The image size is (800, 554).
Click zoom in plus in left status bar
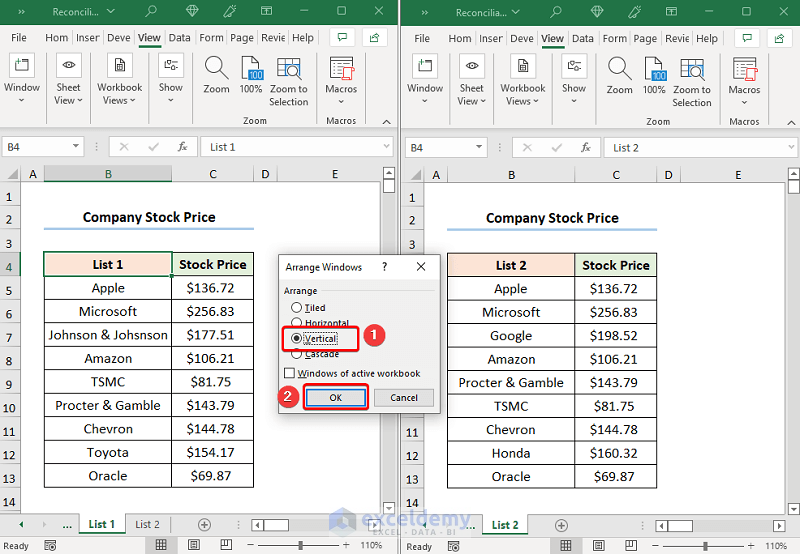(x=346, y=545)
